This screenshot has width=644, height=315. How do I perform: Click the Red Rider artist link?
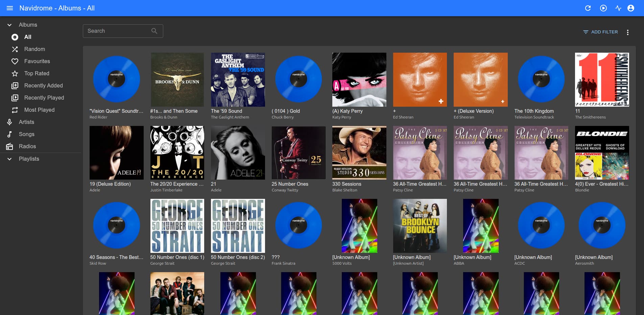98,117
